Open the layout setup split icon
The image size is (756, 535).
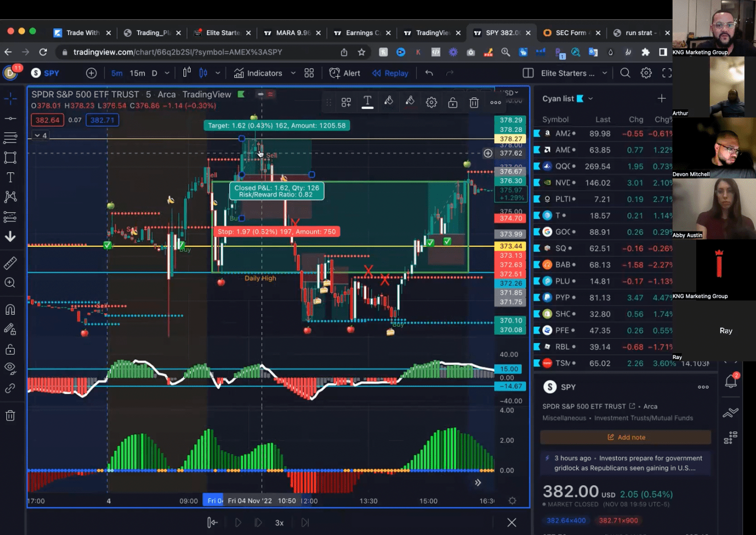click(x=528, y=73)
